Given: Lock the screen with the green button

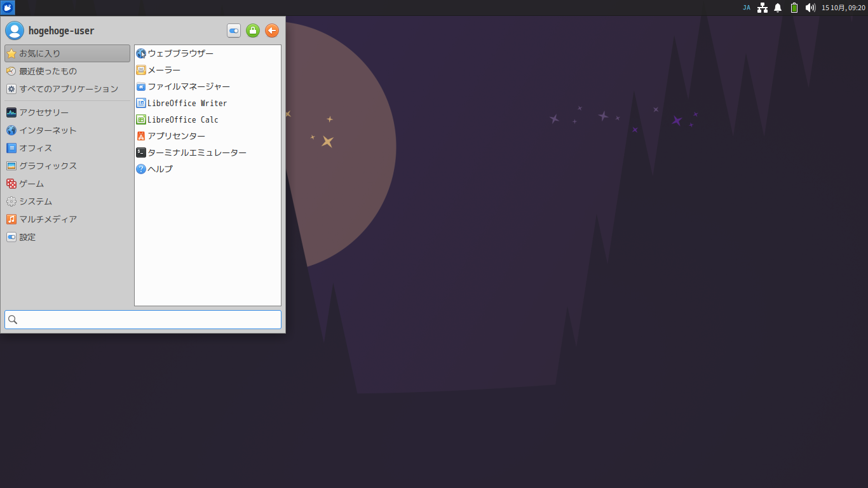Looking at the screenshot, I should point(252,30).
